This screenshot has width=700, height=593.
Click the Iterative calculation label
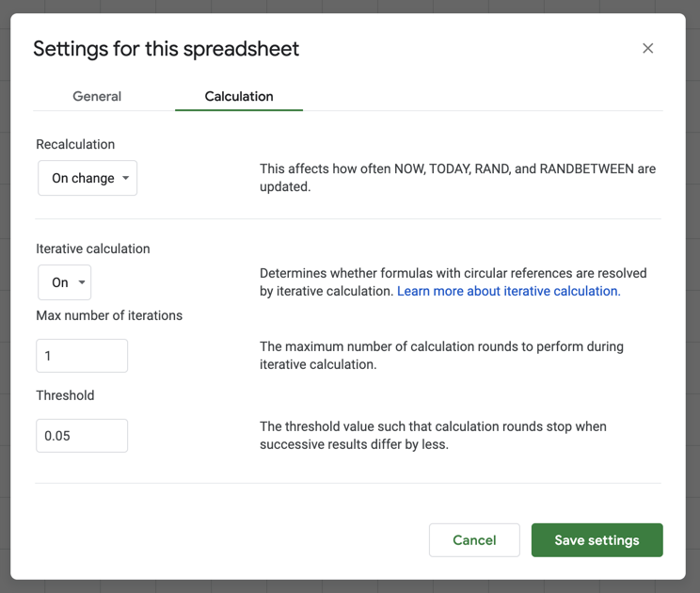point(93,248)
